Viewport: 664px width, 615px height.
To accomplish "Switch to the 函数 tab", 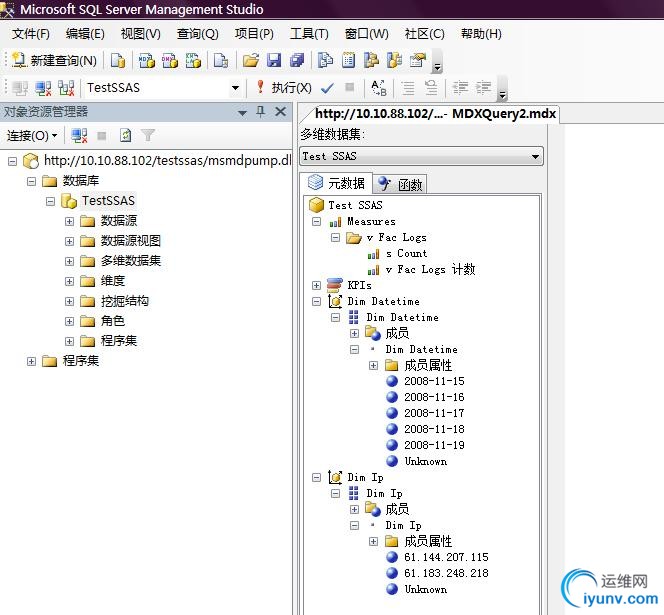I will point(400,184).
